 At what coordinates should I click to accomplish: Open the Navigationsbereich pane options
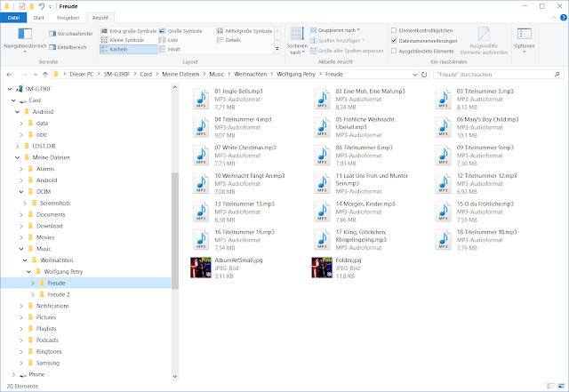pos(25,40)
